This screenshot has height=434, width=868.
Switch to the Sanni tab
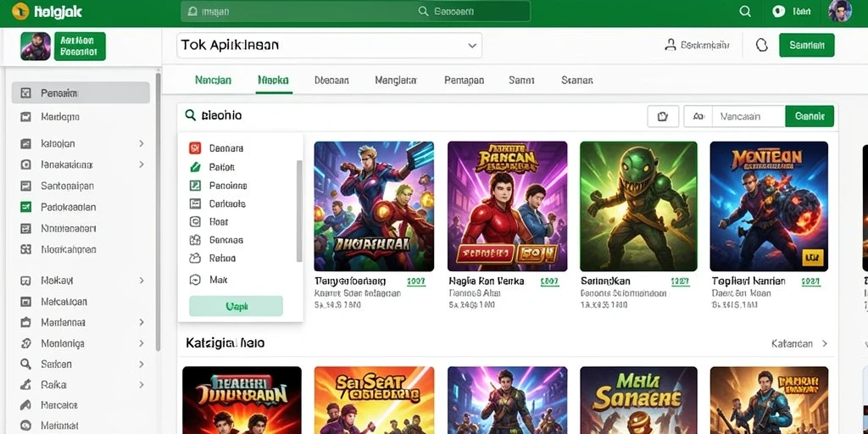521,81
